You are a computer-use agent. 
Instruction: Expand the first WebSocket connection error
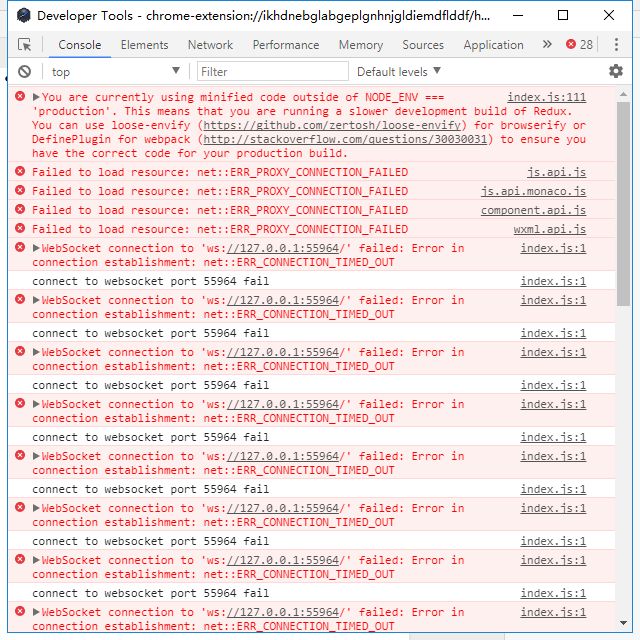pyautogui.click(x=36, y=248)
